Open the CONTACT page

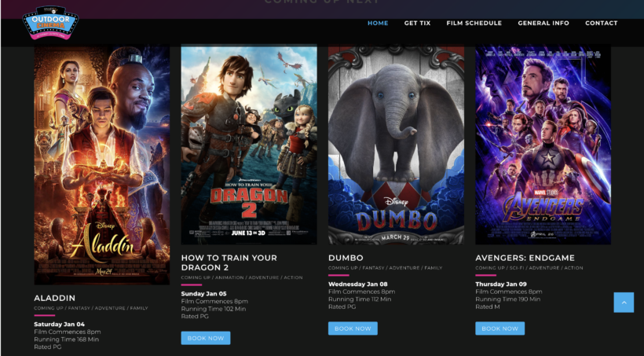[x=602, y=23]
